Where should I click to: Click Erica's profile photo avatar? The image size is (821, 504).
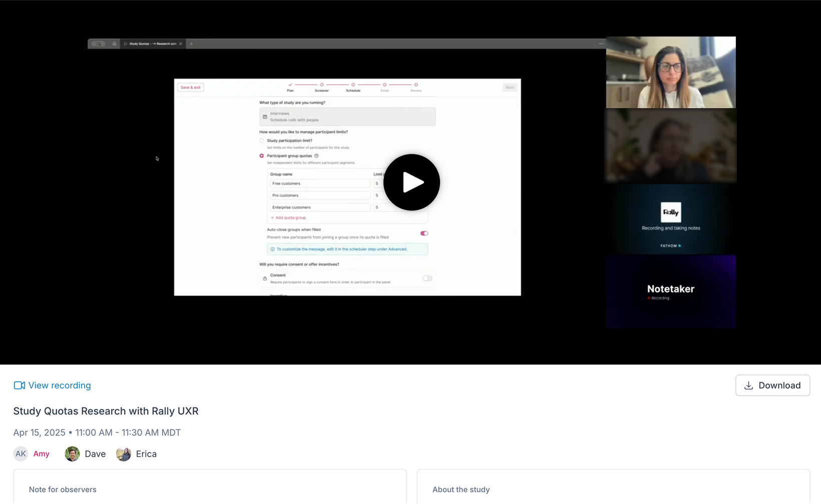[x=124, y=454]
